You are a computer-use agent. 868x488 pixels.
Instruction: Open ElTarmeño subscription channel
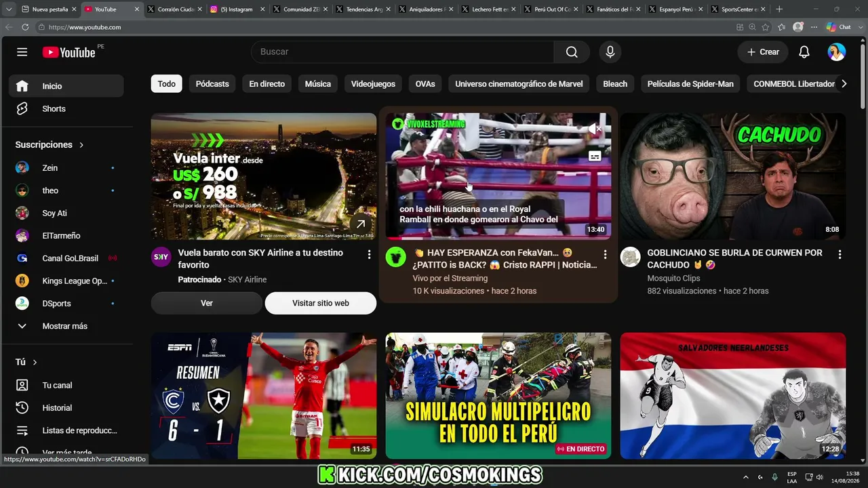66,235
